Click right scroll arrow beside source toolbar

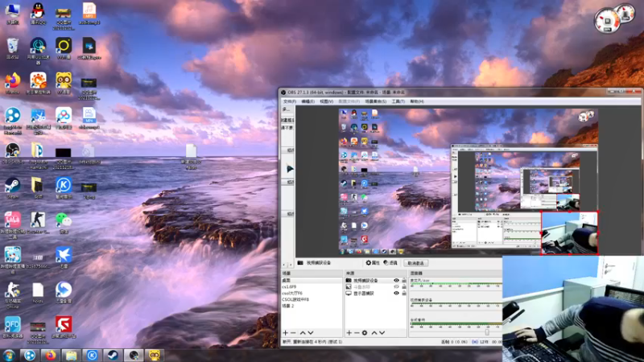(291, 265)
